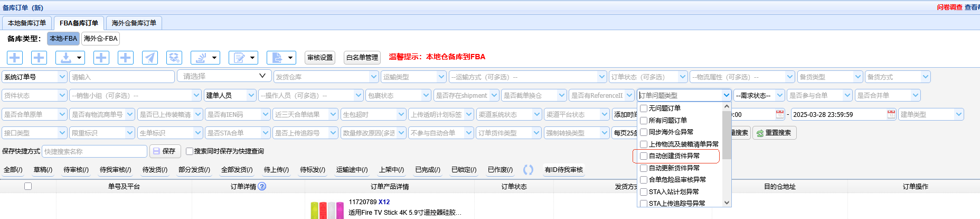980x219 pixels.
Task: Check the 合单危险品审核异常 option
Action: (644, 180)
